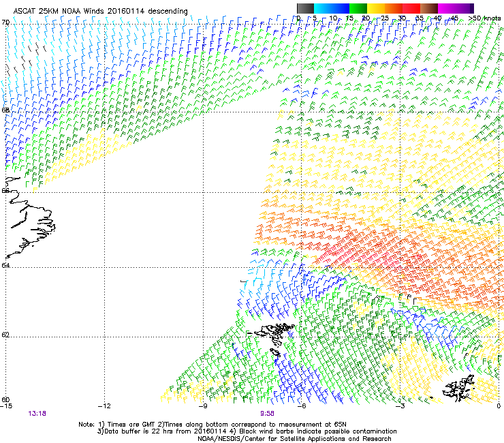The image size is (504, 443).
Task: Click the NOAA/NESDIS Center credit line
Action: 294,439
